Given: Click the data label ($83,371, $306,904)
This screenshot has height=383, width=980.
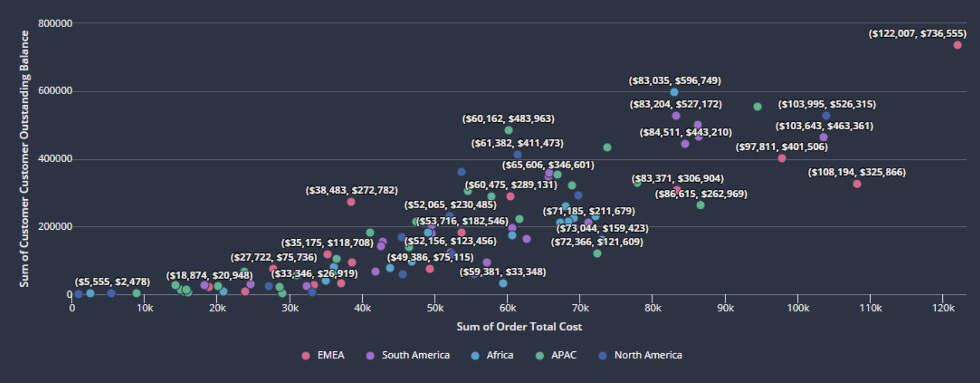Looking at the screenshot, I should click(x=677, y=178).
